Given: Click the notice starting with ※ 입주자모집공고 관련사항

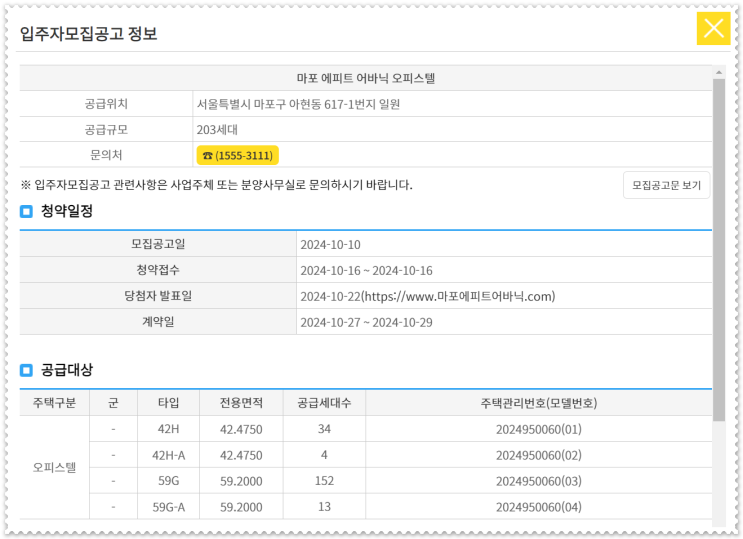Looking at the screenshot, I should (217, 185).
